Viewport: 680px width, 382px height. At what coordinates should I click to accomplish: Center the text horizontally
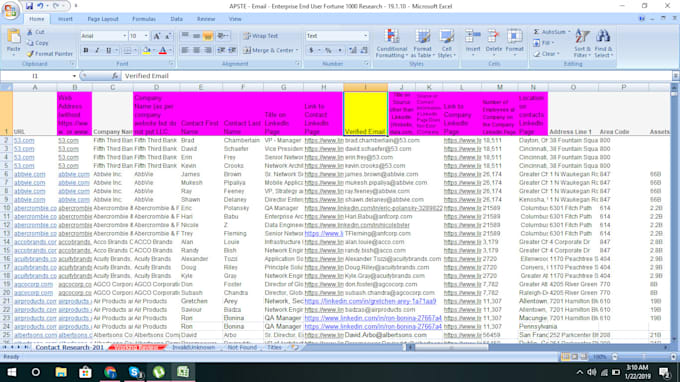(196, 50)
